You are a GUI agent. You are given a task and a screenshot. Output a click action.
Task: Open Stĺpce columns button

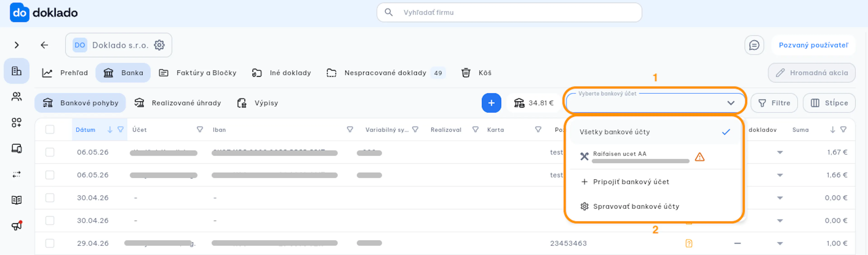pos(829,103)
